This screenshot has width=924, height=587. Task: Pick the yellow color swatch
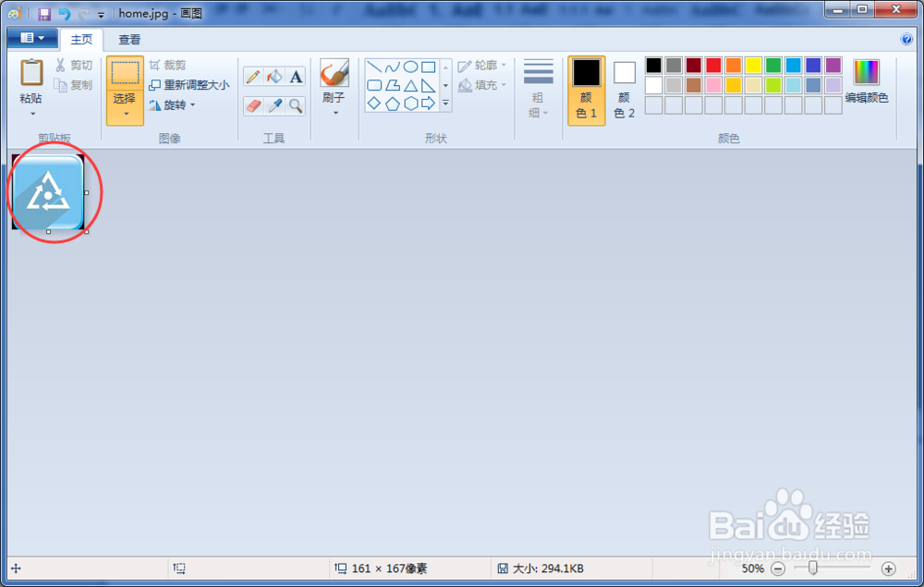[x=753, y=66]
